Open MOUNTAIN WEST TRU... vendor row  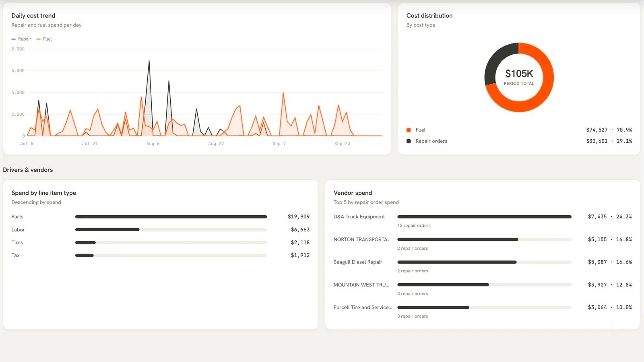(483, 289)
